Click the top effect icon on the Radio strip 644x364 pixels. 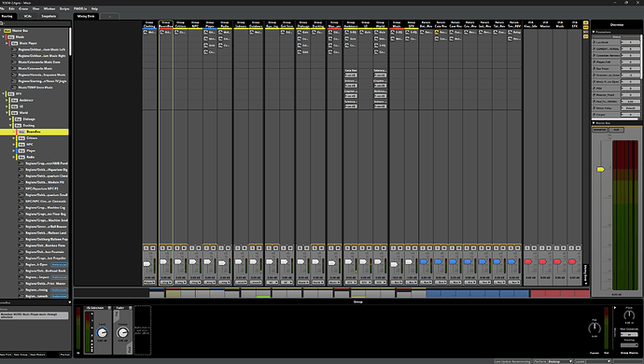click(x=221, y=32)
